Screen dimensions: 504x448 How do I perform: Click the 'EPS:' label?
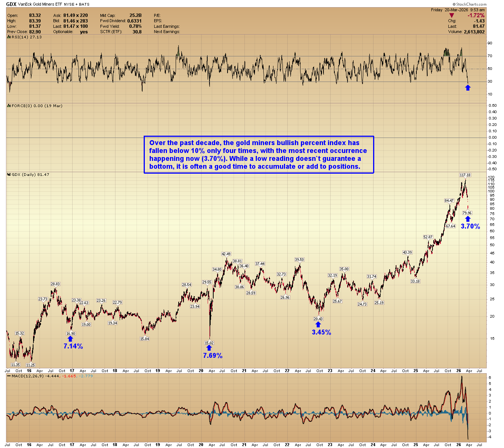158,21
